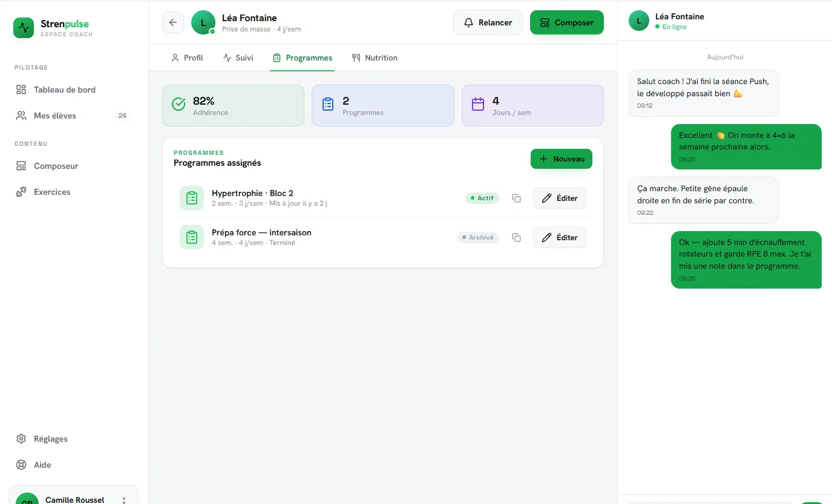This screenshot has width=832, height=504.
Task: Click the green Composer button
Action: click(567, 22)
